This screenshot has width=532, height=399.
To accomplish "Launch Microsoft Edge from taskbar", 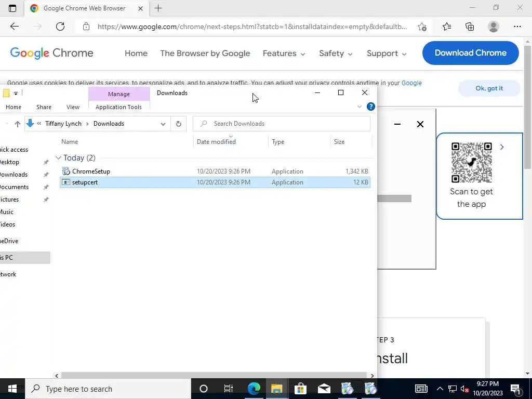I will 254,389.
